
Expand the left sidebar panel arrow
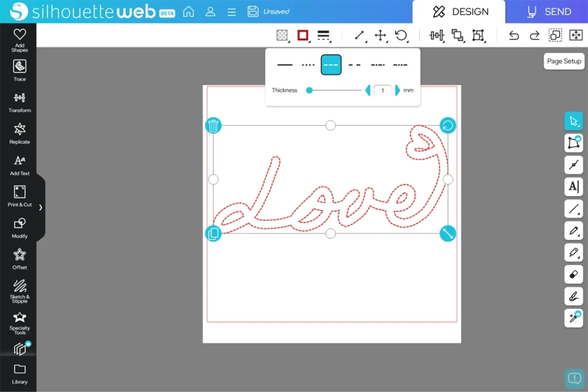tap(40, 207)
